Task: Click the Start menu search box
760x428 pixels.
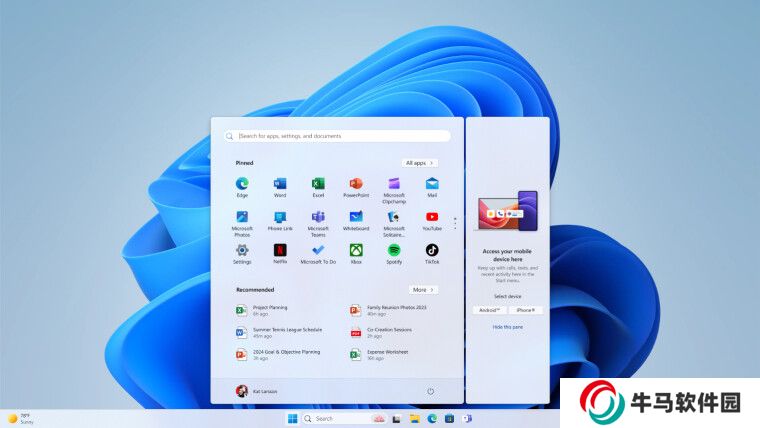Action: click(x=337, y=136)
